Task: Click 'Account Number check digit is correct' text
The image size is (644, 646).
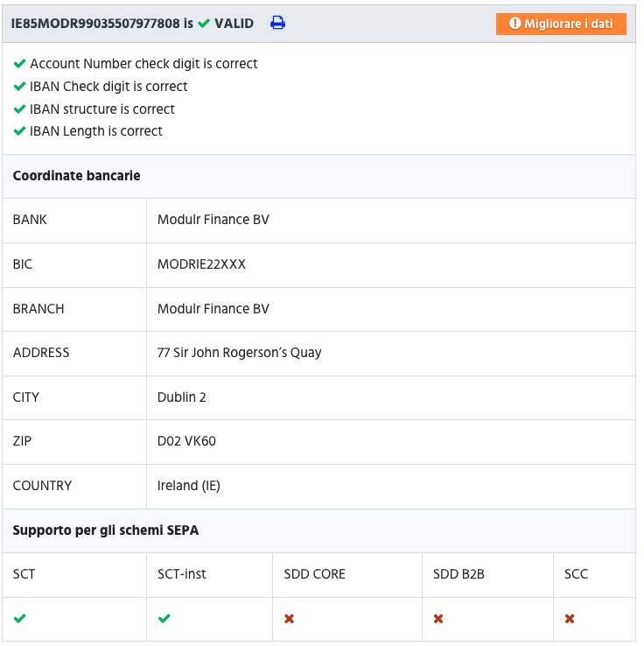Action: (143, 64)
